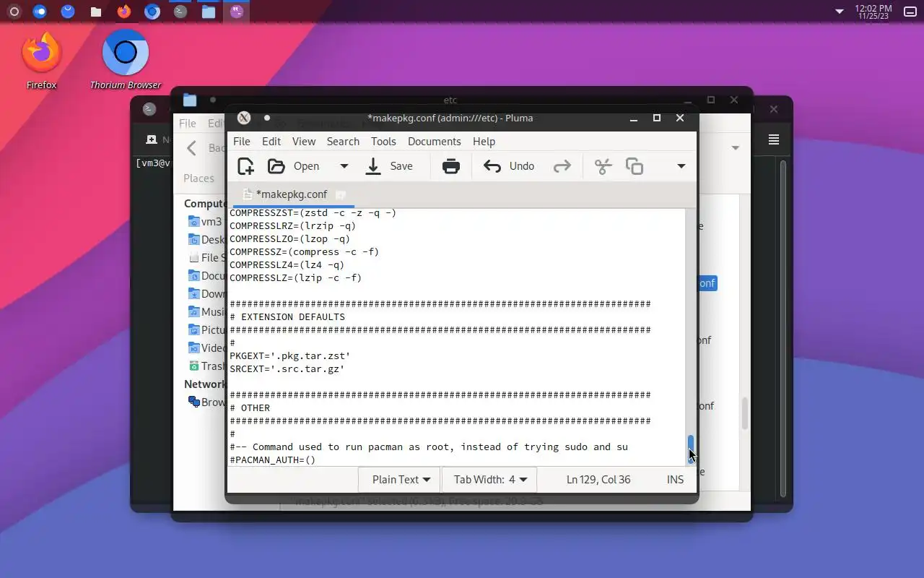
Task: Toggle INS insert mode indicator
Action: click(x=675, y=479)
